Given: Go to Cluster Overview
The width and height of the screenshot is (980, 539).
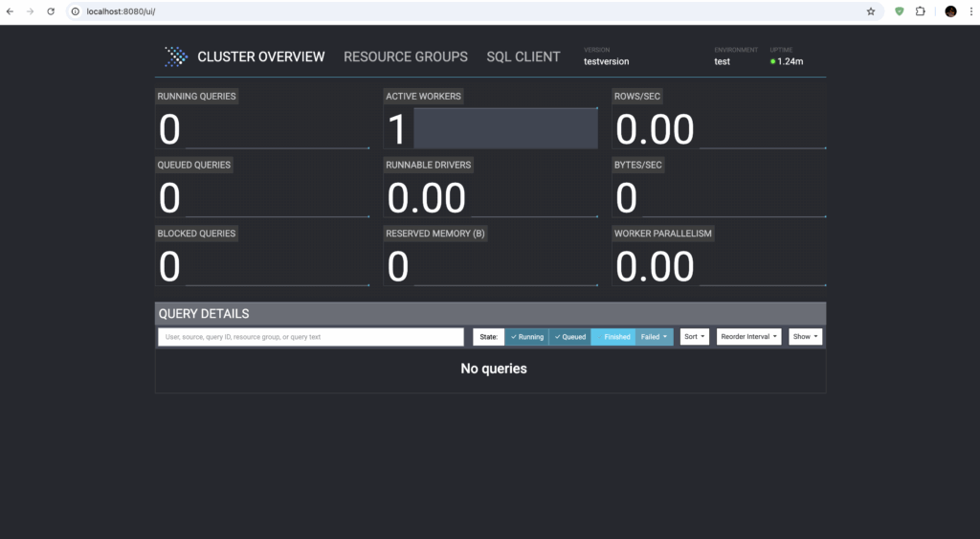Looking at the screenshot, I should pos(261,56).
